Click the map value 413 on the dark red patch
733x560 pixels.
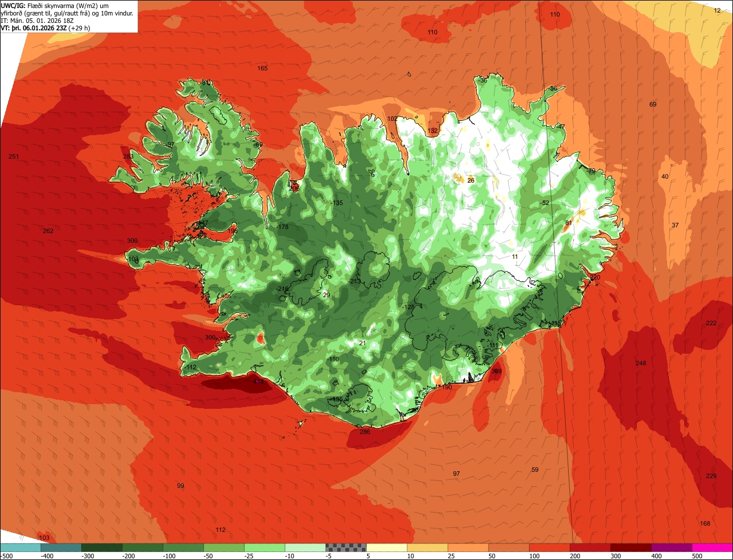click(x=258, y=382)
